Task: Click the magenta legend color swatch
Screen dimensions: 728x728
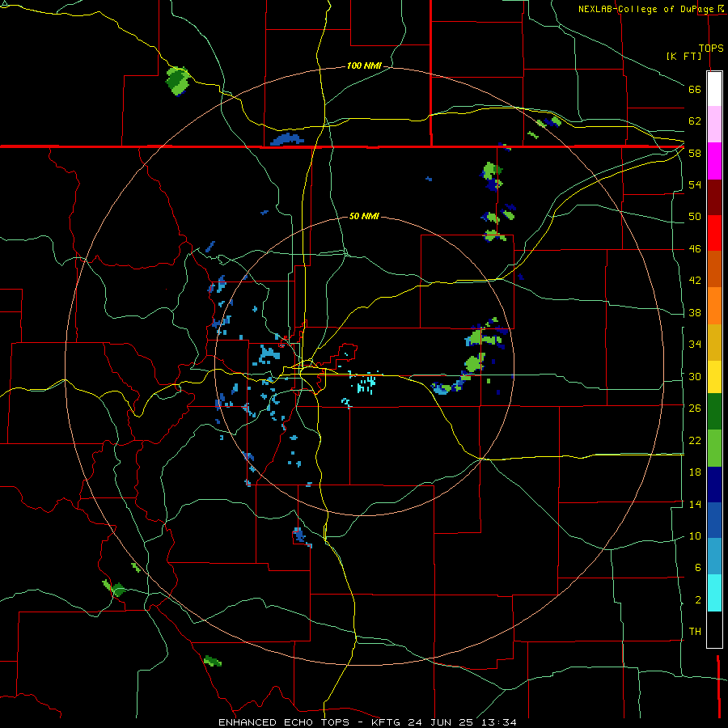Action: [x=714, y=161]
